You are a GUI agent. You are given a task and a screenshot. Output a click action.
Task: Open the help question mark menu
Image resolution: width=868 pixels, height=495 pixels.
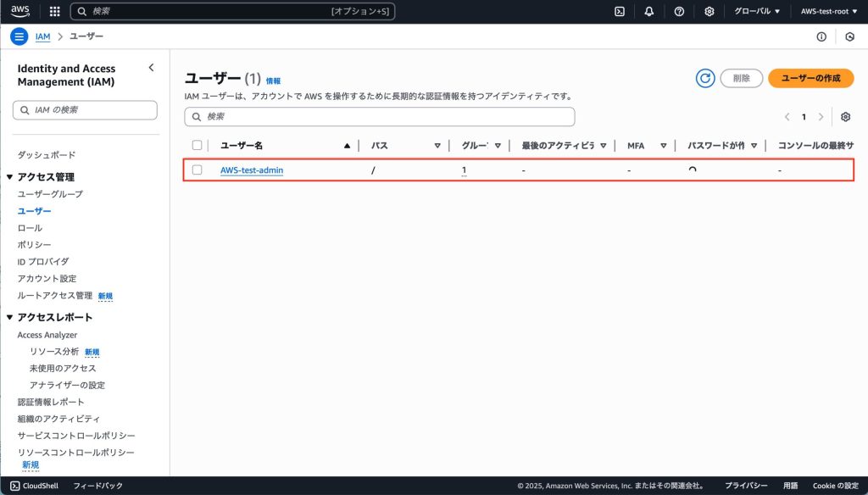click(679, 11)
